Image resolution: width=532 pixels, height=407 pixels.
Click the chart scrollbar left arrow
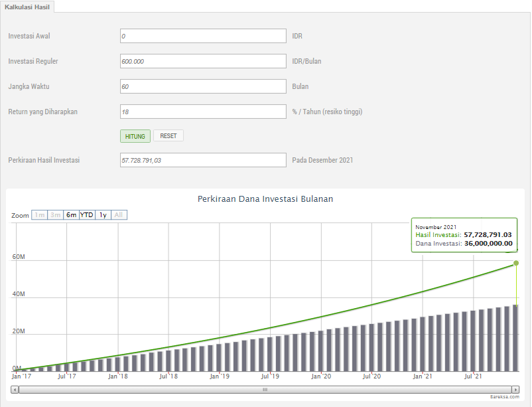15,389
